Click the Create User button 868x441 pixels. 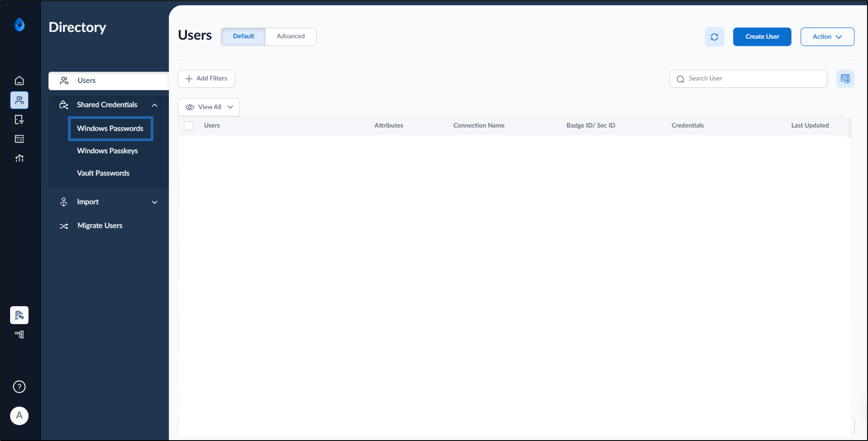pyautogui.click(x=762, y=37)
